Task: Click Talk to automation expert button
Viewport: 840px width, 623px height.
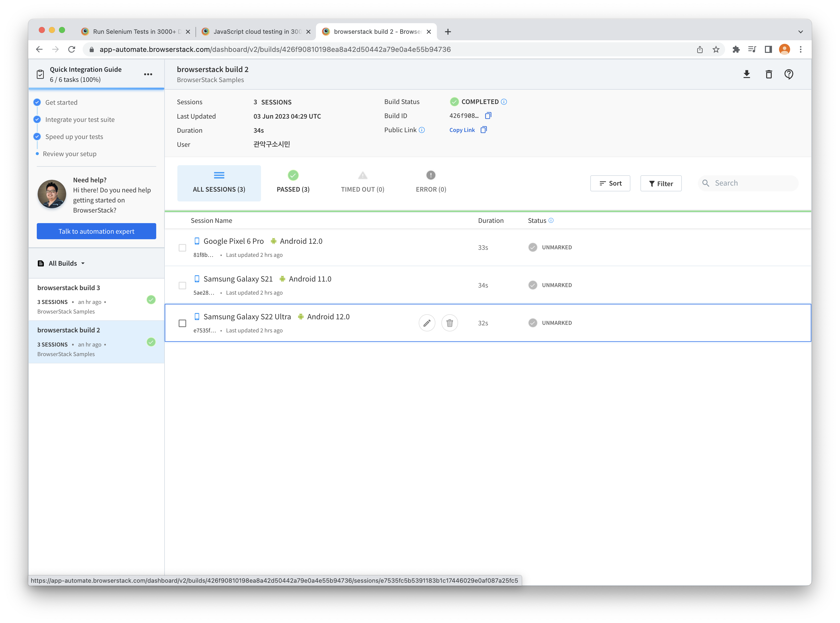Action: [96, 231]
